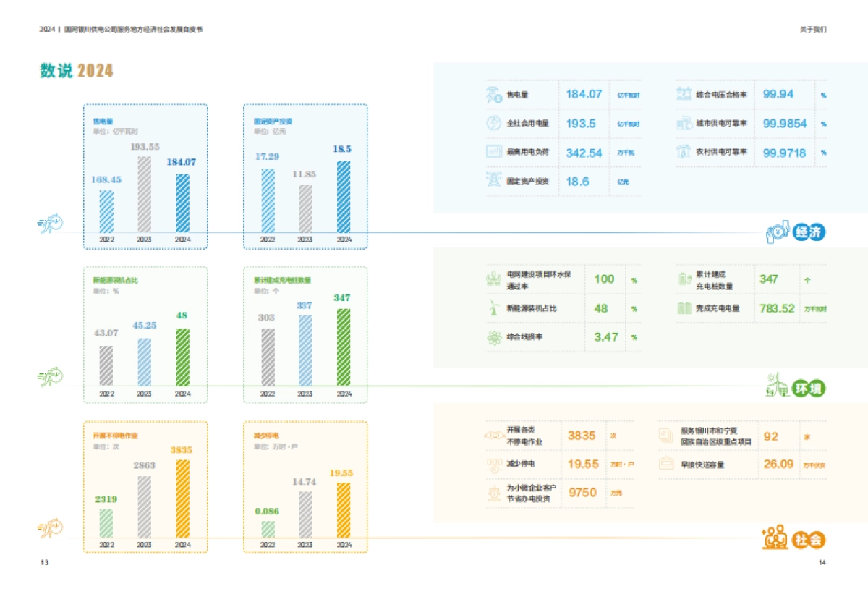Select the green 环境 section badge
Screen dimensions: 868x589
coord(809,389)
